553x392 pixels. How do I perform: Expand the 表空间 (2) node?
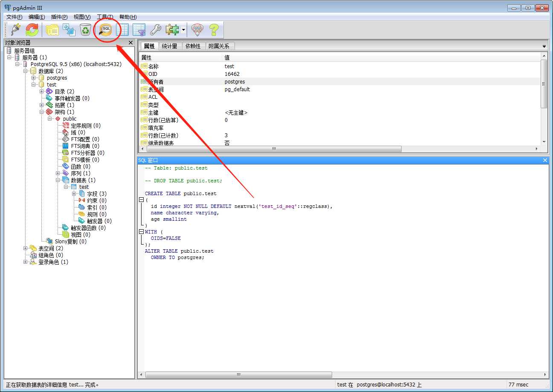[26, 248]
